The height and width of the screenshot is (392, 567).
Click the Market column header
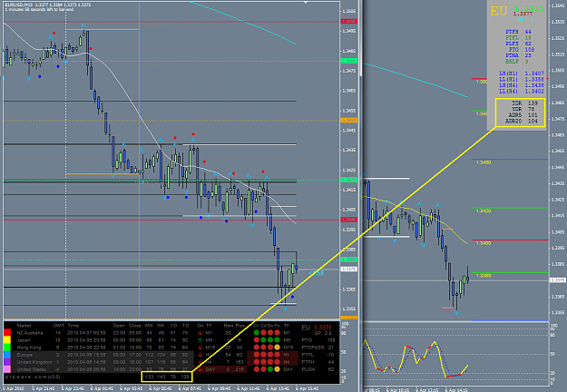point(24,326)
